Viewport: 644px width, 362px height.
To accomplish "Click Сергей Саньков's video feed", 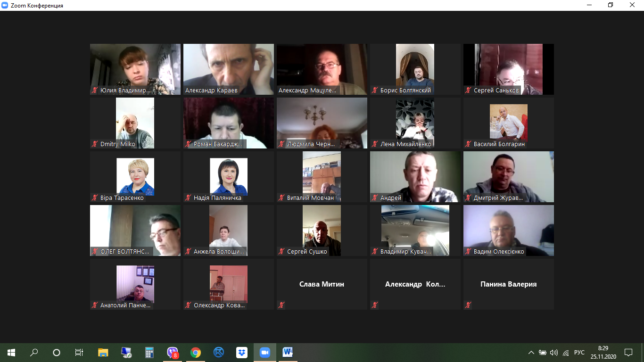I will coord(509,69).
